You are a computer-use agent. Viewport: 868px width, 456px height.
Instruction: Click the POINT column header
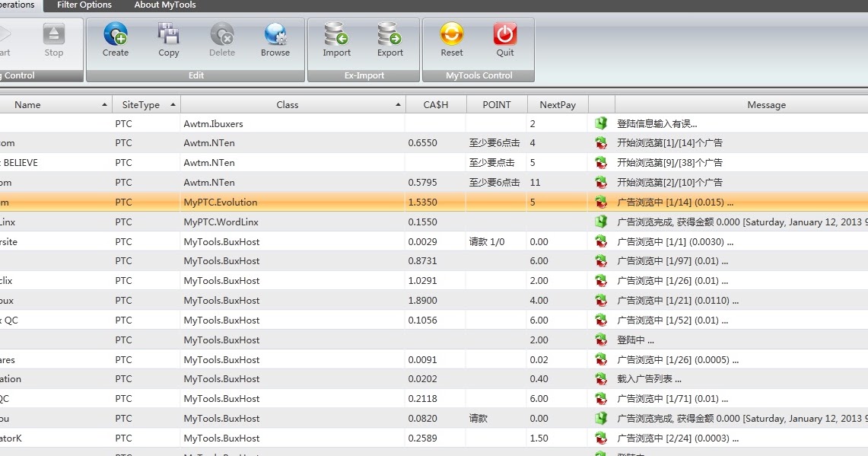point(497,105)
